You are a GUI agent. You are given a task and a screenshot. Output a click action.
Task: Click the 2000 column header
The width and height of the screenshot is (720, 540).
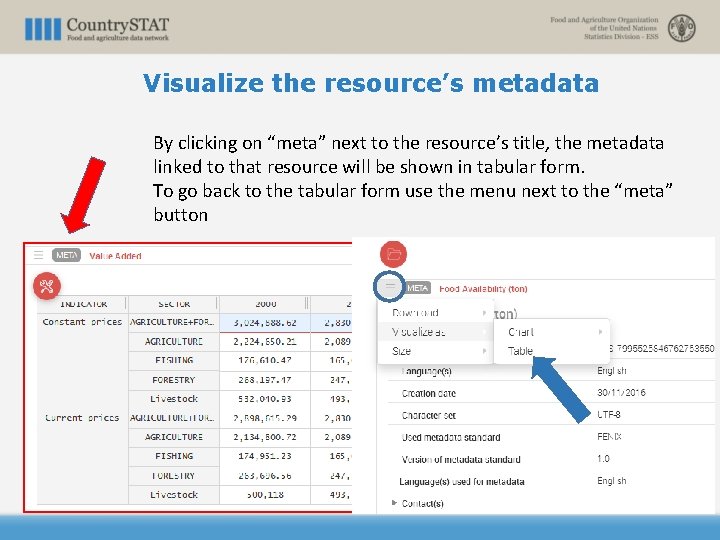click(x=265, y=304)
